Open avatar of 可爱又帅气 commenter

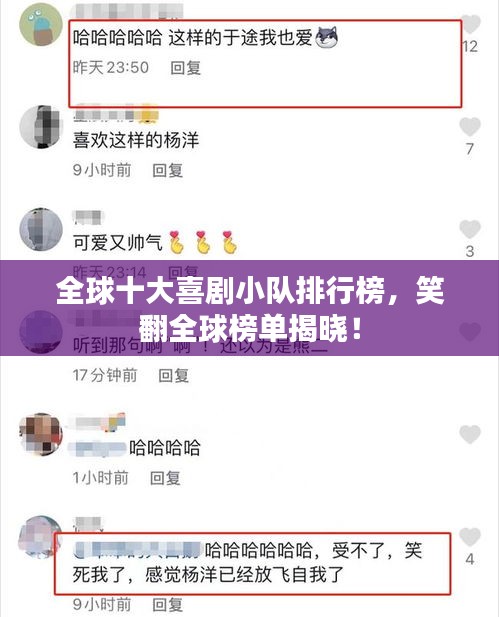pyautogui.click(x=41, y=230)
